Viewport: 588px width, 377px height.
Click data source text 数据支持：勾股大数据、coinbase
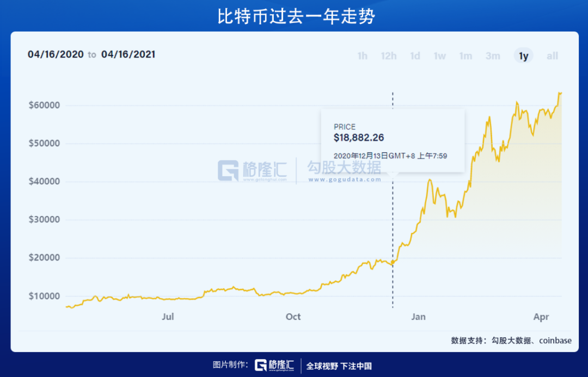point(511,341)
